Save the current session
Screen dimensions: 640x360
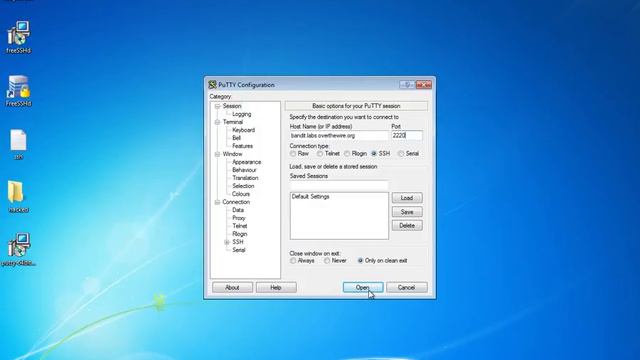point(407,212)
